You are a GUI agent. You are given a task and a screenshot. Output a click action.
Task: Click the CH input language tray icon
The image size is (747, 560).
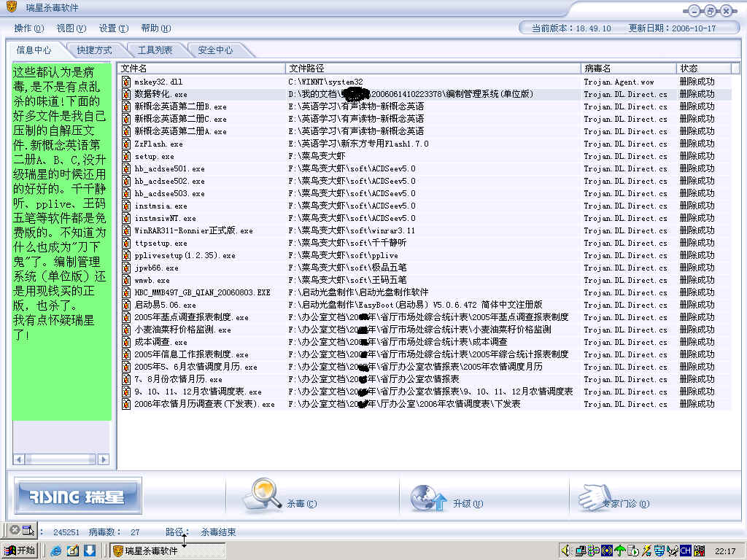tap(686, 551)
